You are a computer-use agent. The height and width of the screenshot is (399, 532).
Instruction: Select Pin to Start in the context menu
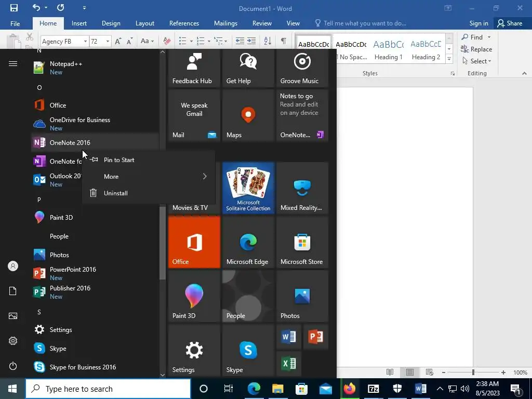(x=149, y=160)
